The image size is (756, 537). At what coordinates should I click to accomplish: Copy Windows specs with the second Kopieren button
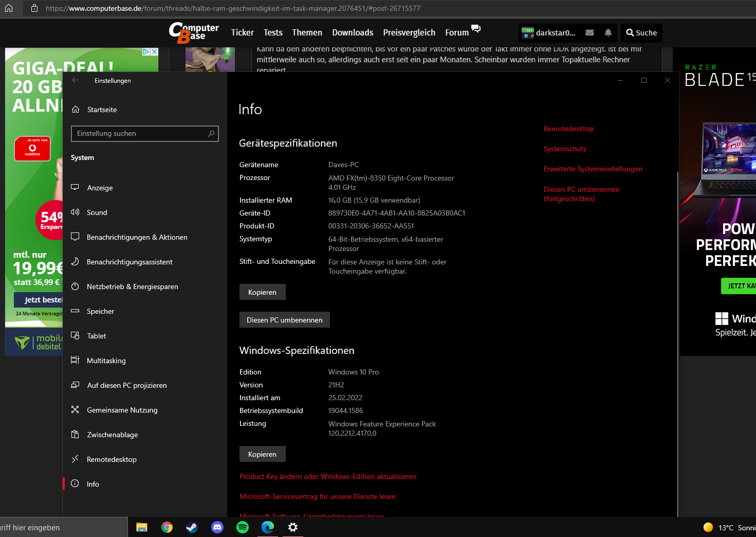tap(262, 454)
